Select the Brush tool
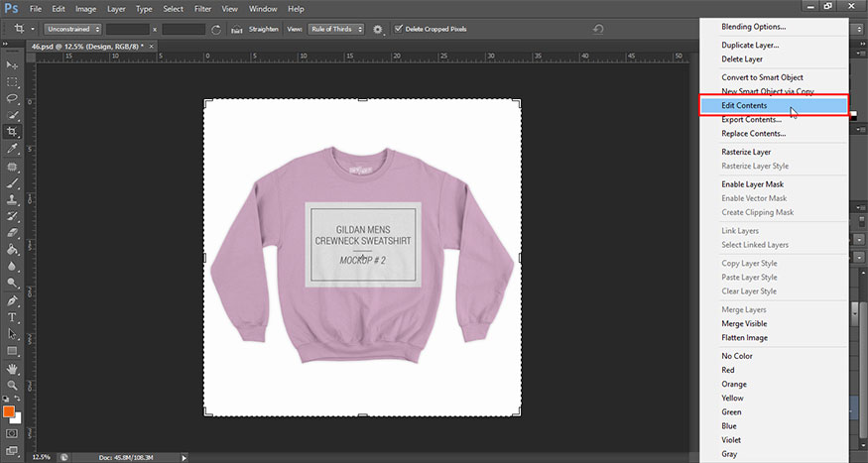 pyautogui.click(x=12, y=183)
